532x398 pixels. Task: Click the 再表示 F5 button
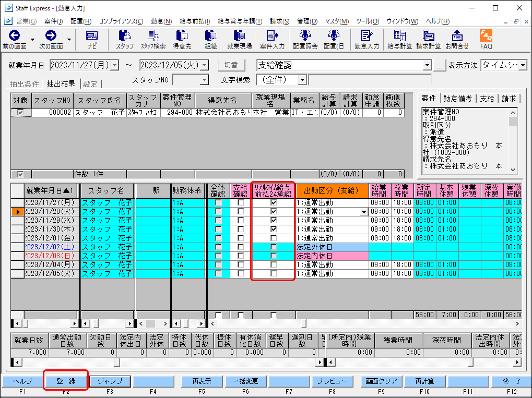pyautogui.click(x=202, y=381)
